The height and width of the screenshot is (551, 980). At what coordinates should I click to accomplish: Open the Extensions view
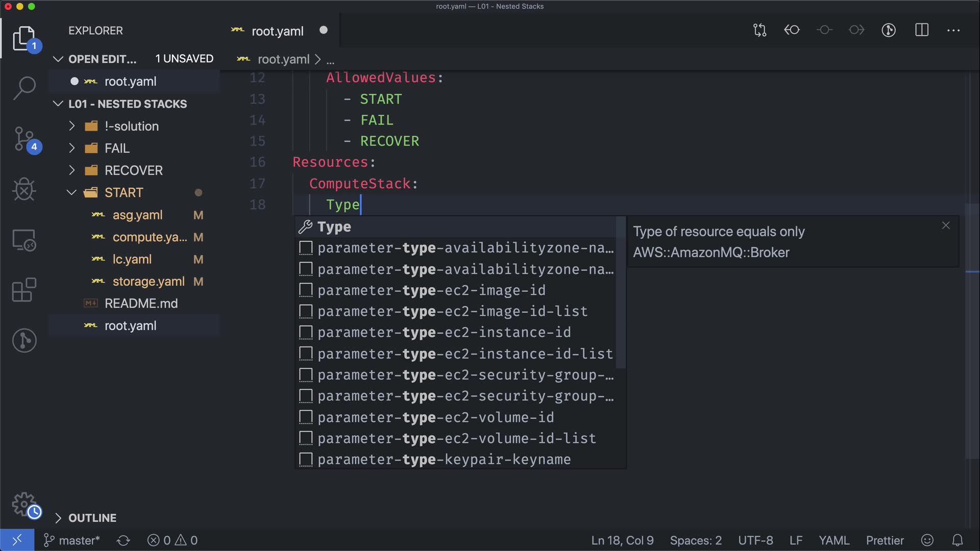click(24, 290)
